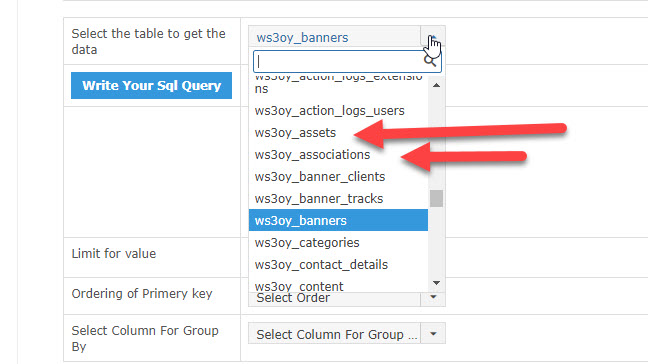Open the Select Column For Group dropdown

[x=346, y=333]
